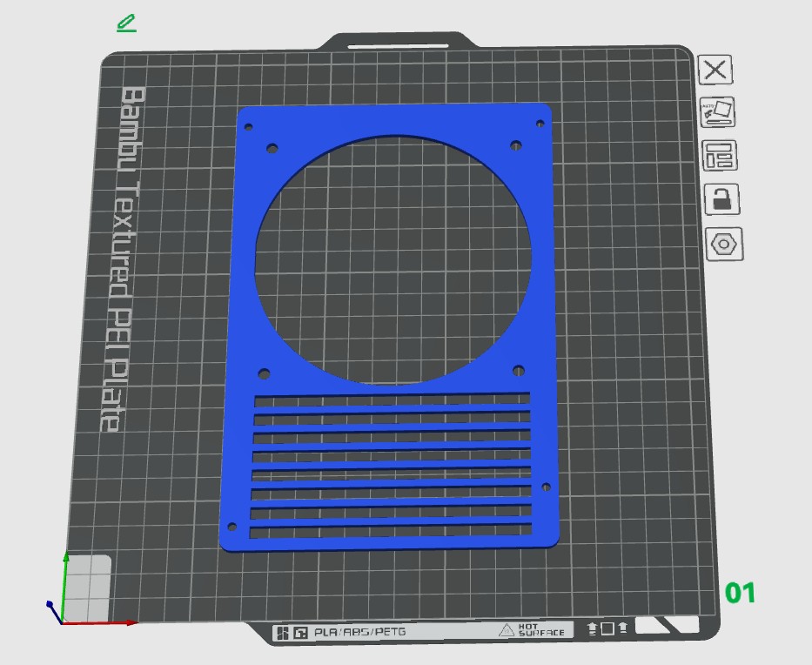The image size is (812, 665).
Task: Click the PLA/ABS/PETG plate label
Action: tap(359, 632)
